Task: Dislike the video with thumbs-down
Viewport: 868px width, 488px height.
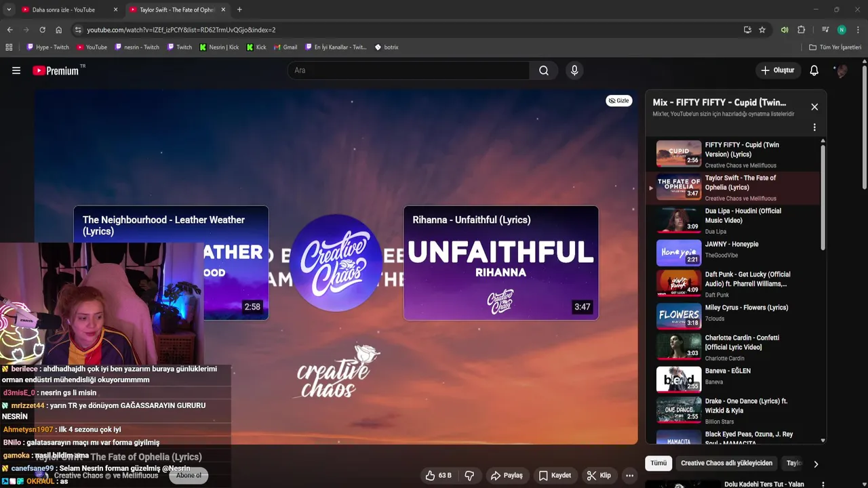Action: 469,476
